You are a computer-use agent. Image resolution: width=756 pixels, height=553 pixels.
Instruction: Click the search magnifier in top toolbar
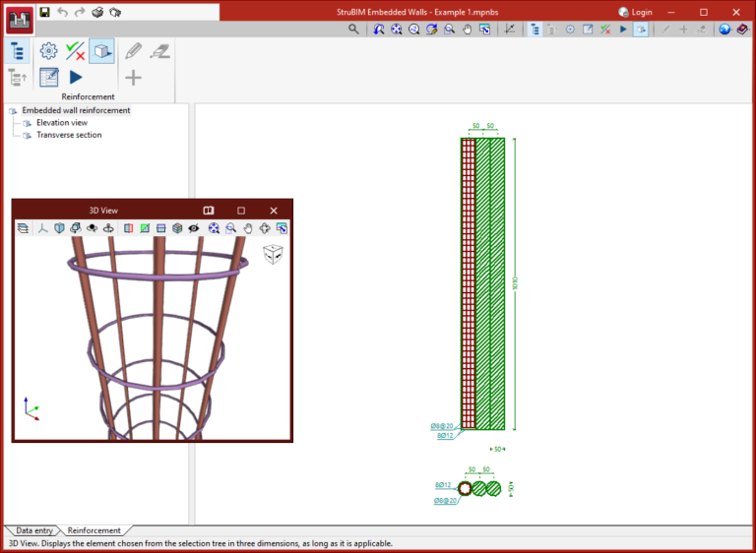click(x=354, y=30)
